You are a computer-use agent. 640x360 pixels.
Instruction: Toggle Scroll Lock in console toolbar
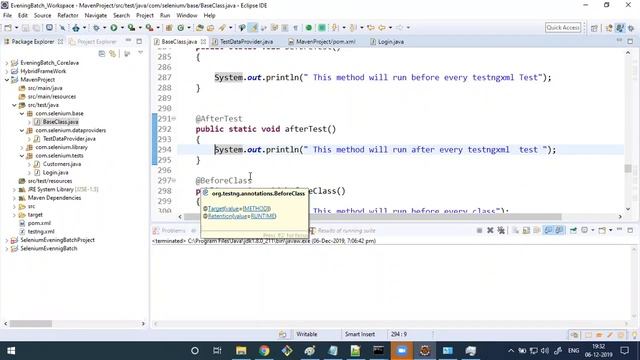click(x=526, y=231)
